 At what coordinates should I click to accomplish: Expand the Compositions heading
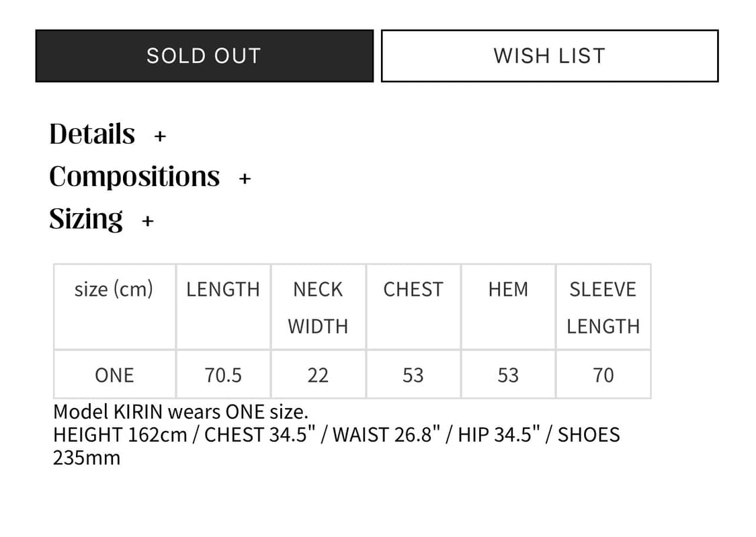pyautogui.click(x=134, y=176)
